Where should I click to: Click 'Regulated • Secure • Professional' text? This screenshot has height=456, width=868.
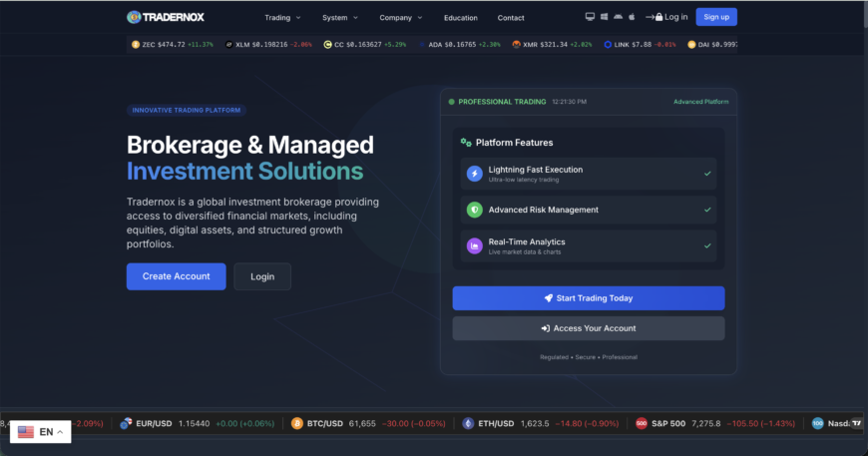(x=589, y=357)
